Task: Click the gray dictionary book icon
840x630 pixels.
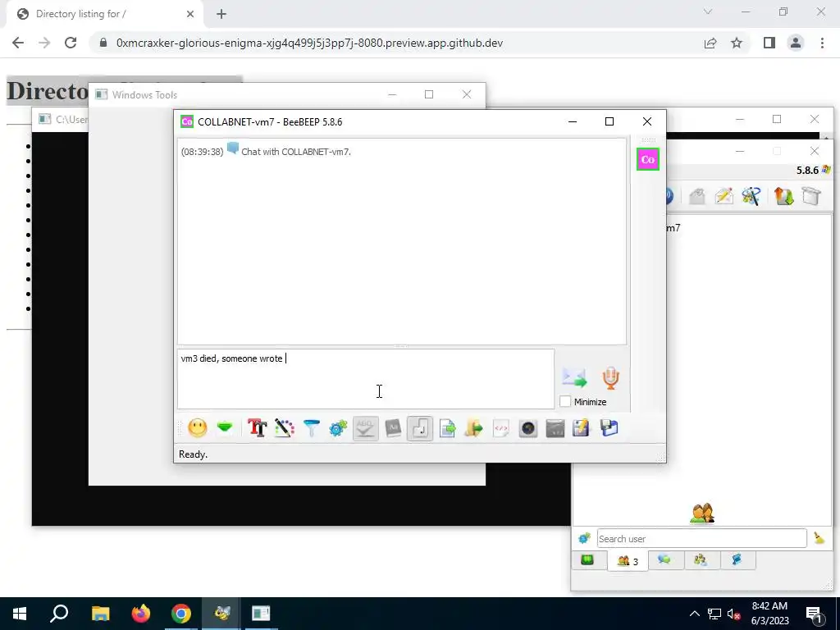Action: coord(393,428)
